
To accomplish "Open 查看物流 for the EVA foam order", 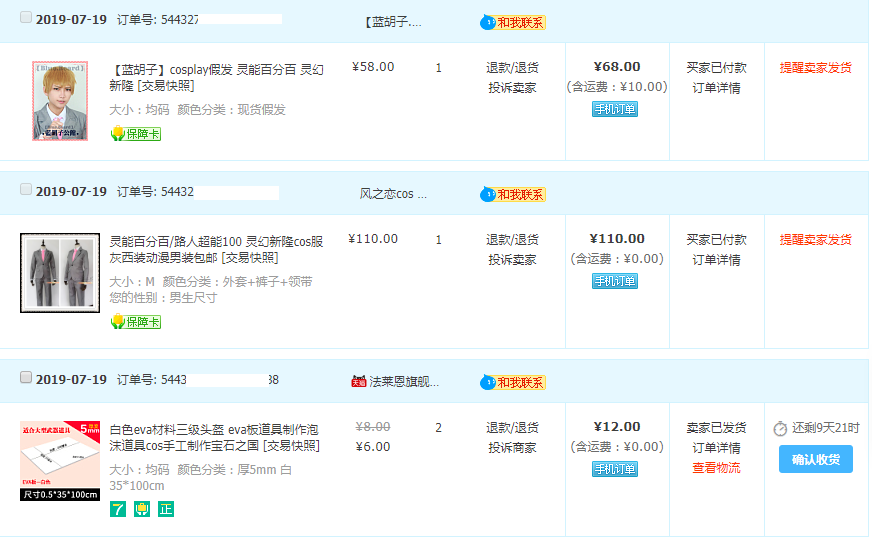I will click(716, 468).
